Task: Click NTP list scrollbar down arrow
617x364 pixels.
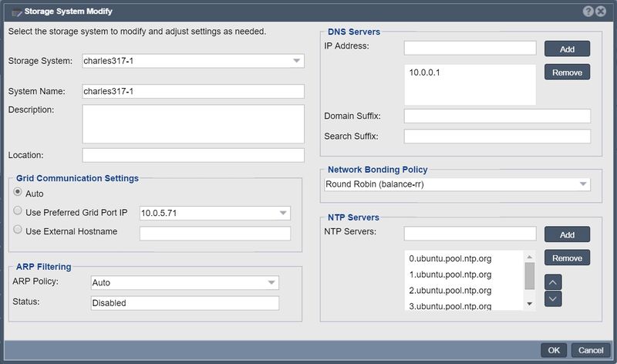Action: tap(530, 304)
